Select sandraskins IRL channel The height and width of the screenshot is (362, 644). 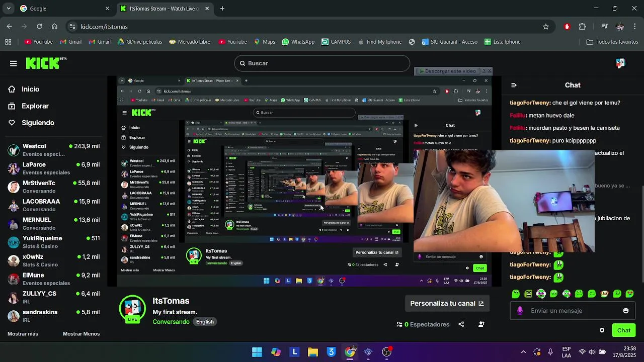click(x=53, y=316)
